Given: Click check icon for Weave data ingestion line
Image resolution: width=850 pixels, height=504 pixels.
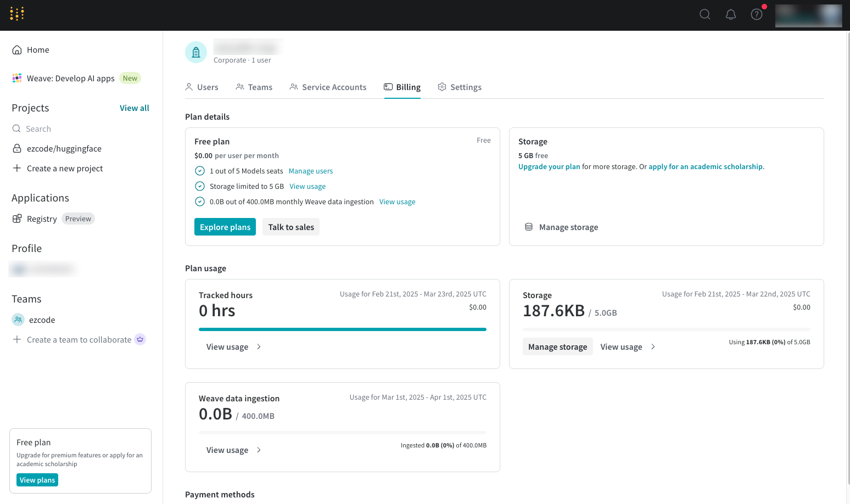Looking at the screenshot, I should click(200, 201).
